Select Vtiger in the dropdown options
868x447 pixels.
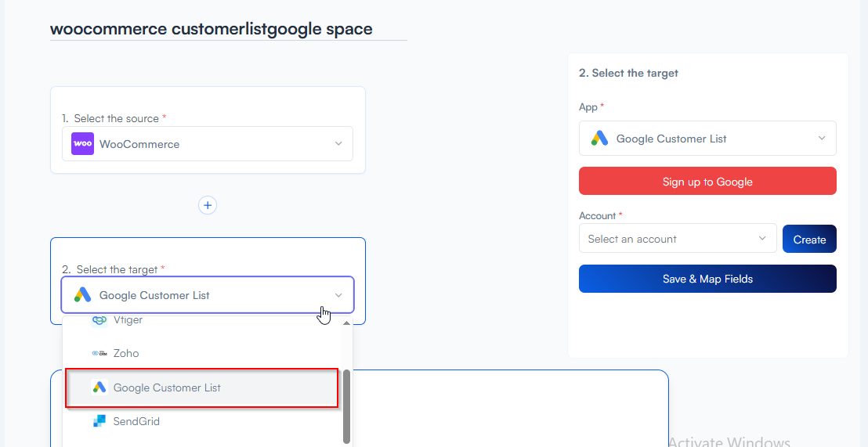coord(128,320)
